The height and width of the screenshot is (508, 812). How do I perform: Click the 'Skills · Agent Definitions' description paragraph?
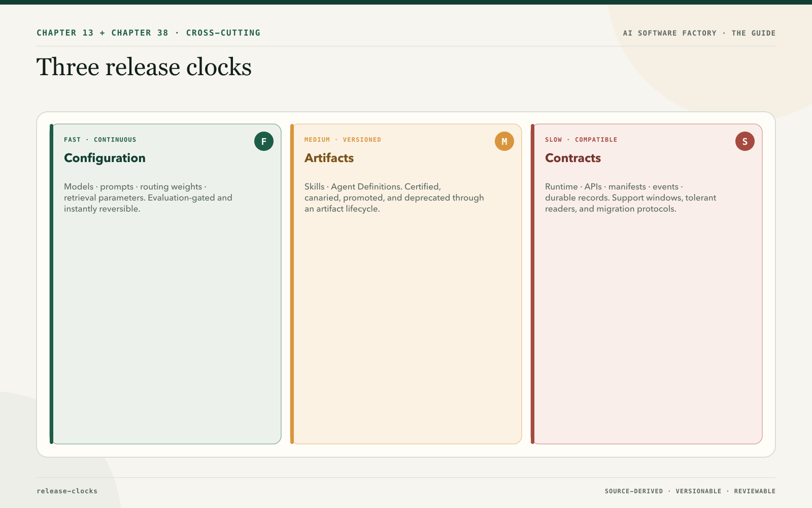tap(394, 198)
